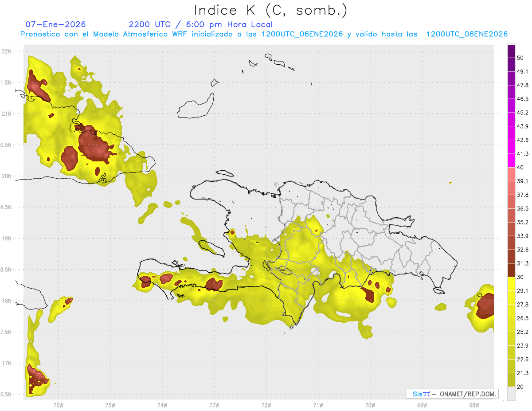Pick the bright yellow swatch between 29.1 and 30
Image resolution: width=532 pixels, height=411 pixels.
[x=511, y=284]
